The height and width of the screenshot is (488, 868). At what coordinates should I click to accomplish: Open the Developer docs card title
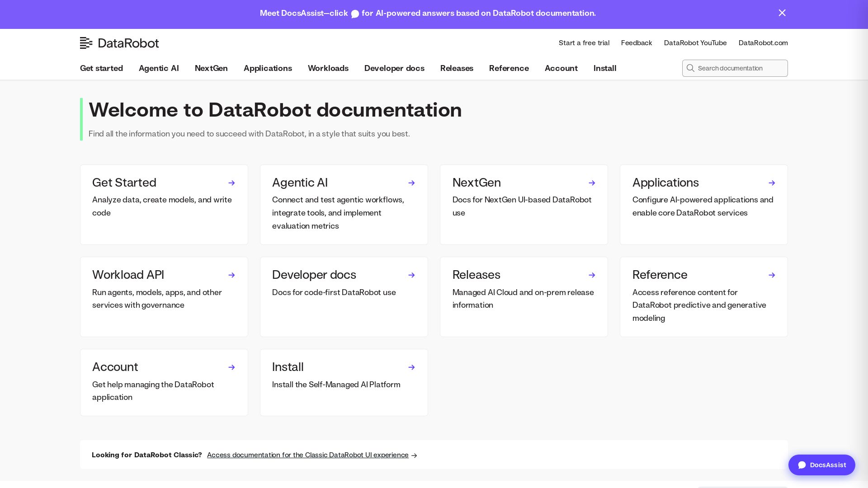314,275
